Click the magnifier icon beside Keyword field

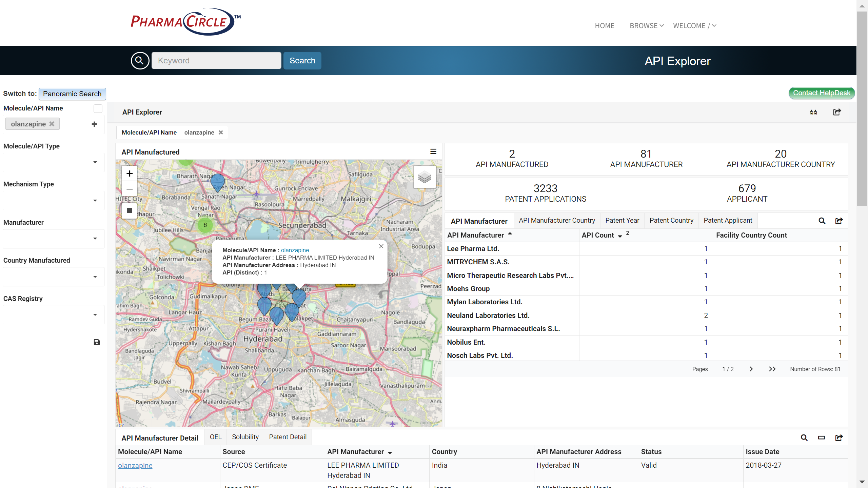[140, 61]
